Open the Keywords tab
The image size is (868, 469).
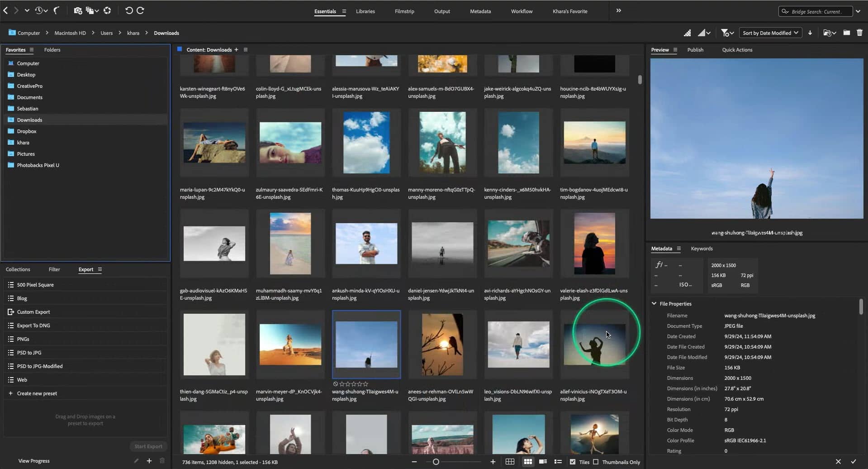pos(702,249)
